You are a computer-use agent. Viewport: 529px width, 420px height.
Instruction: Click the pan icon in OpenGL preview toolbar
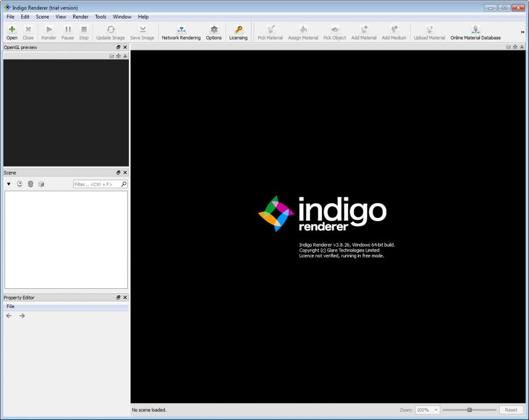pos(118,56)
